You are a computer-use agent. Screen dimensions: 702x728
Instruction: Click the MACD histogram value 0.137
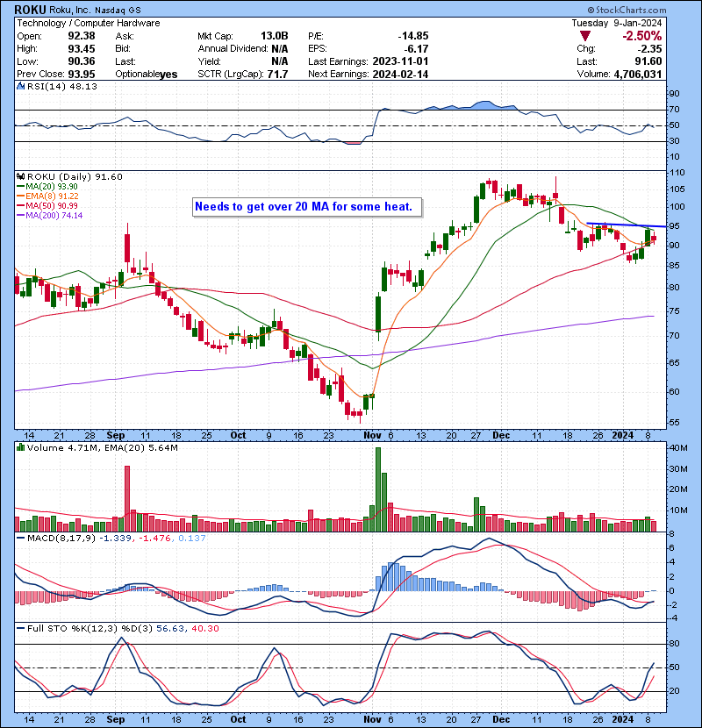pyautogui.click(x=191, y=539)
